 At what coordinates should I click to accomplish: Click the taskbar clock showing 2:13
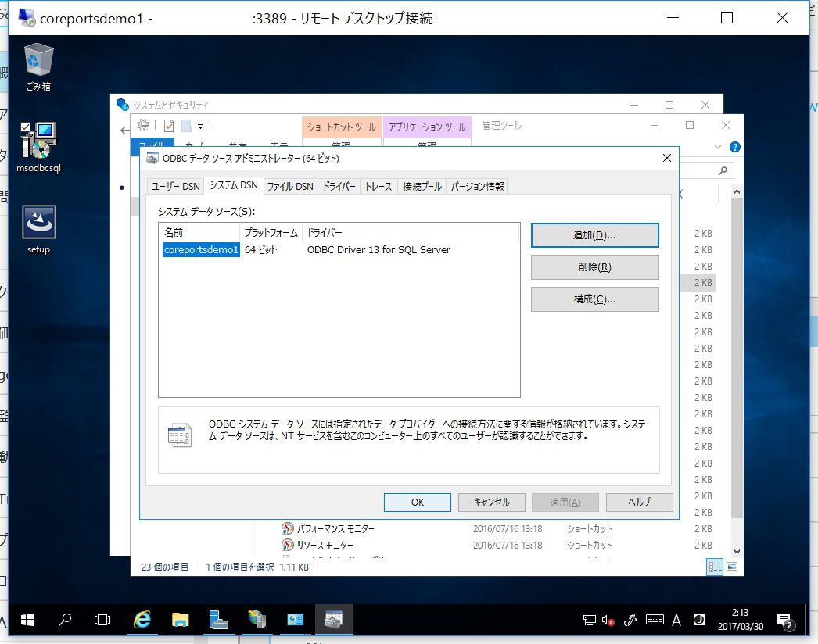pyautogui.click(x=740, y=620)
